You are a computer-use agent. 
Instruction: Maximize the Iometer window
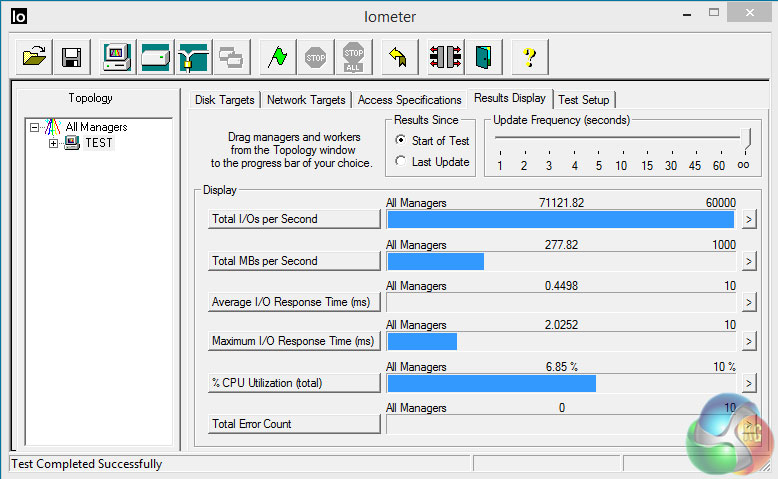coord(714,13)
